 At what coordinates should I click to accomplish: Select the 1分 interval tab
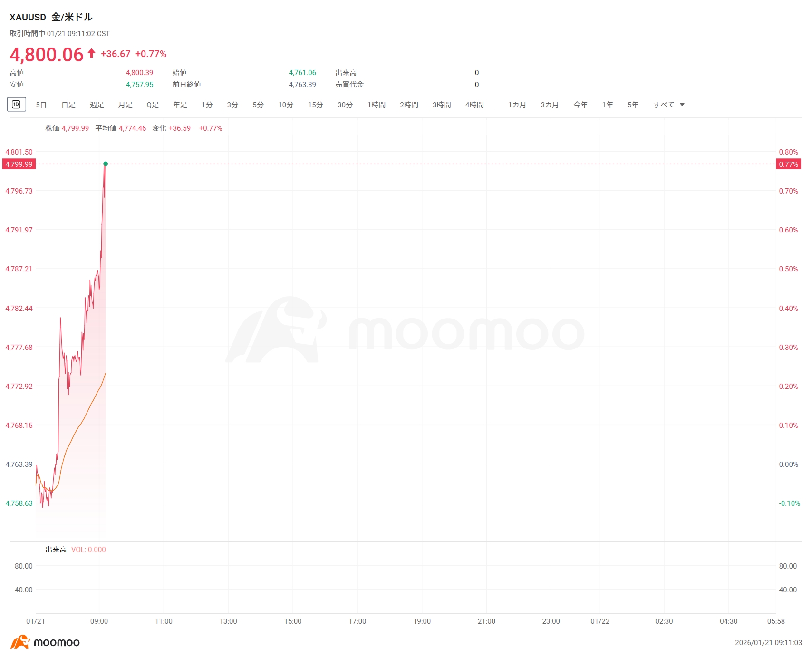pos(207,105)
